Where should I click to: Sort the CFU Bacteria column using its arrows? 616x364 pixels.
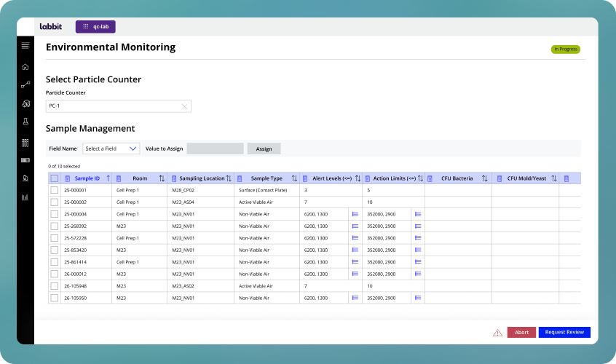point(485,178)
